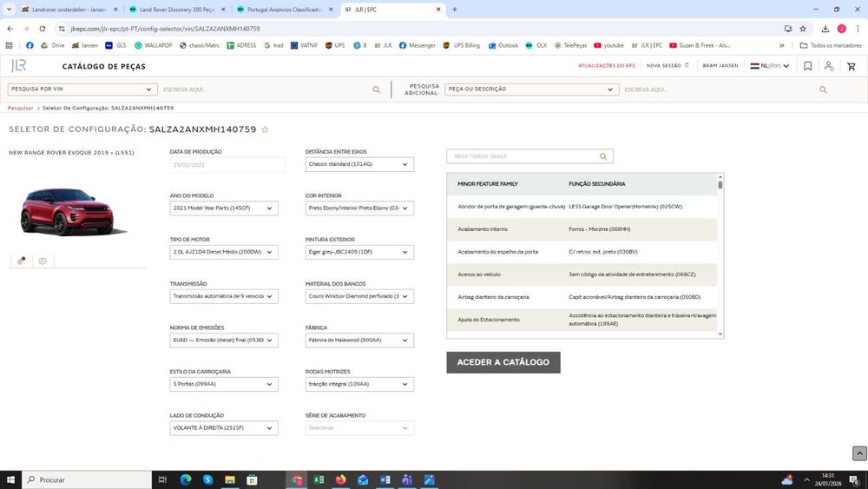Select the Ajuda do Estacionamento feature row

[x=582, y=320]
